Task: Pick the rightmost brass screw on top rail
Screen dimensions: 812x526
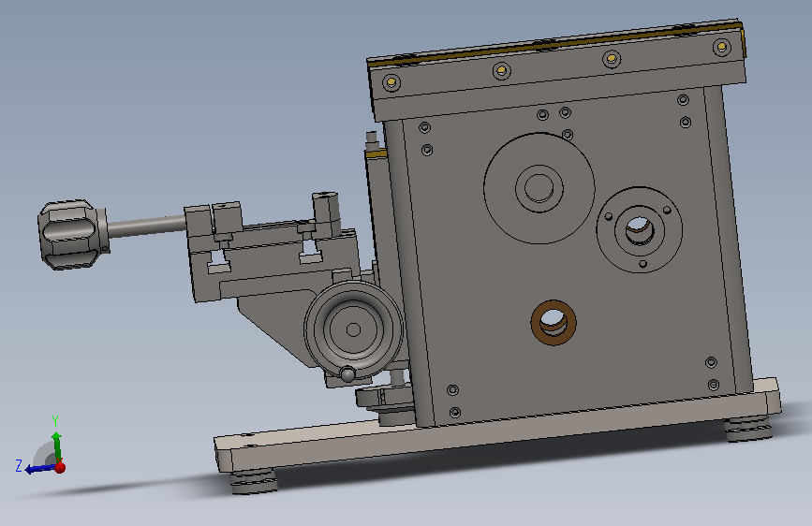Action: [722, 48]
